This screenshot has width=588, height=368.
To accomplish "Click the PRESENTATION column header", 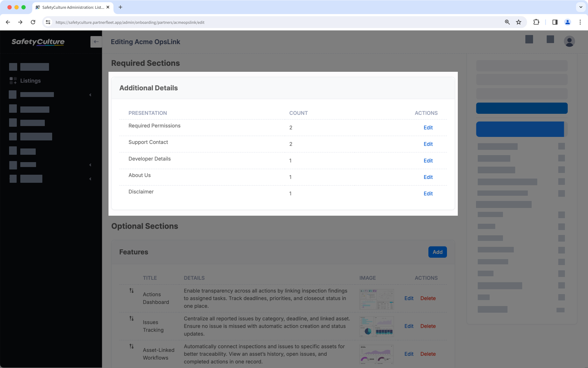I will (148, 113).
